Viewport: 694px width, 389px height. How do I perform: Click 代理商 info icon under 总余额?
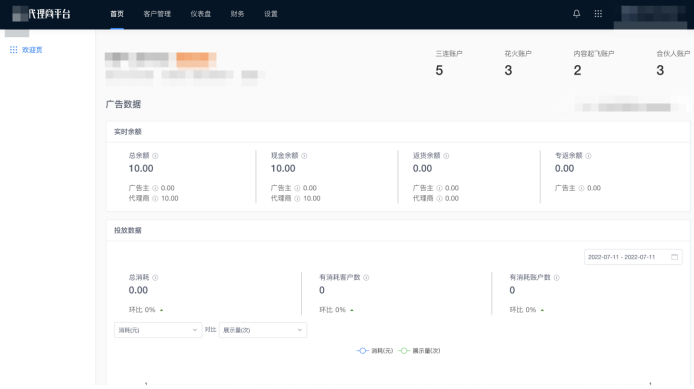tap(155, 199)
